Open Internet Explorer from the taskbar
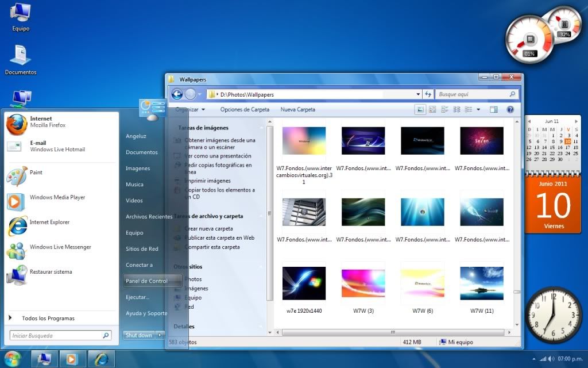 click(x=101, y=359)
